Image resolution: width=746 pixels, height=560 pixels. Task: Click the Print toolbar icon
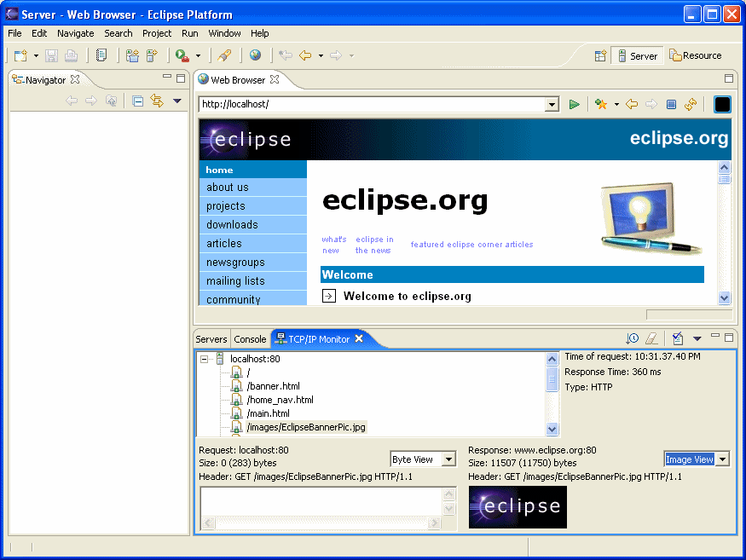[72, 55]
